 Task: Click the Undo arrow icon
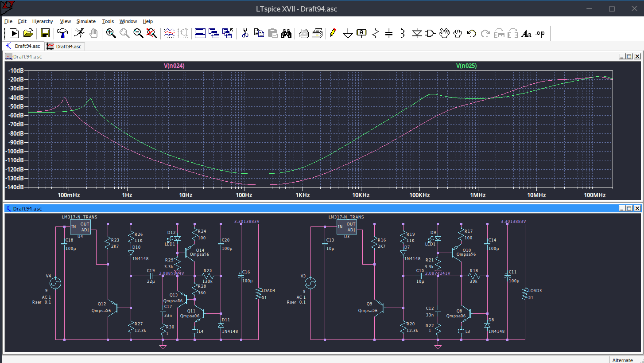472,33
